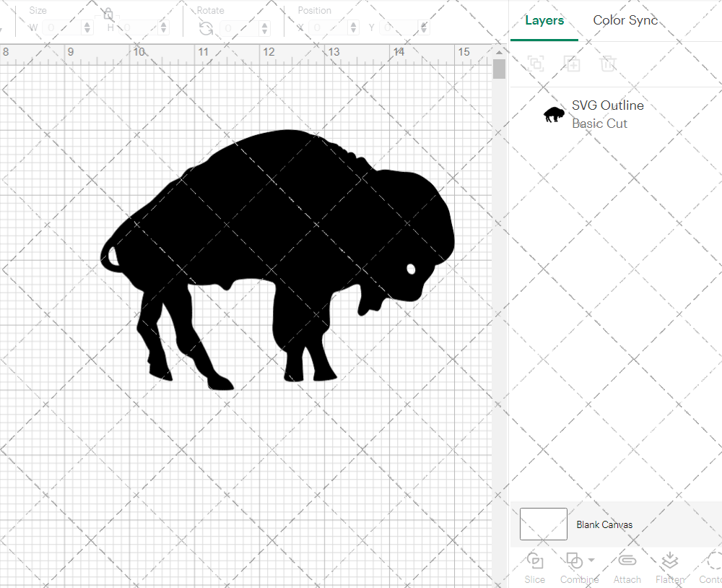Open the Combine dropdown arrow
This screenshot has height=588, width=722.
click(591, 560)
